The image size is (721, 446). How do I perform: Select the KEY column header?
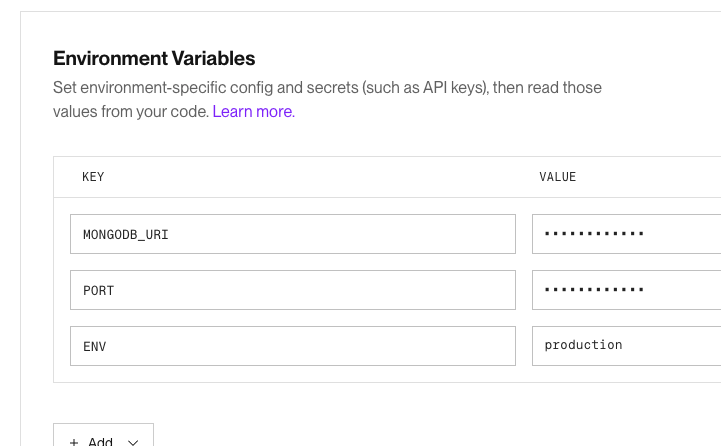point(93,177)
